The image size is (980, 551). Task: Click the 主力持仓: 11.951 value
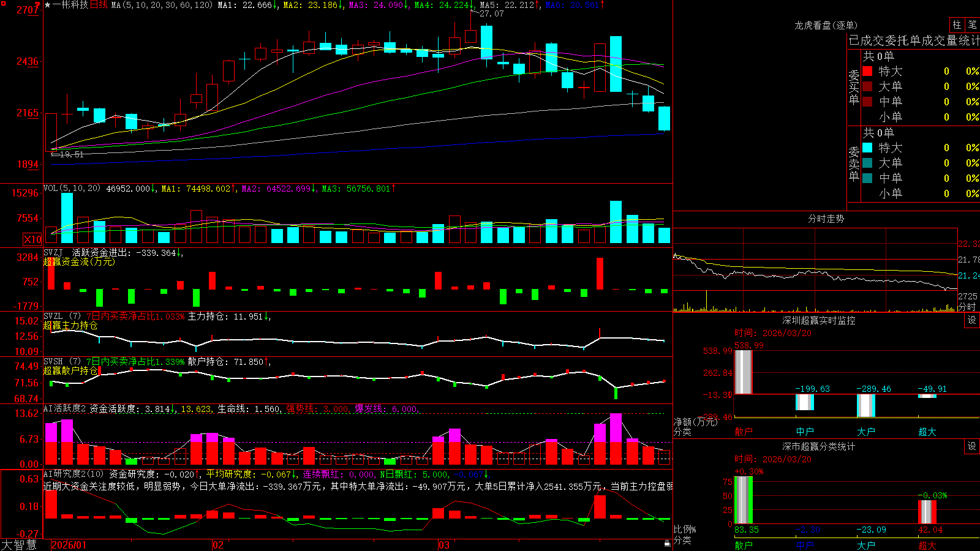229,317
